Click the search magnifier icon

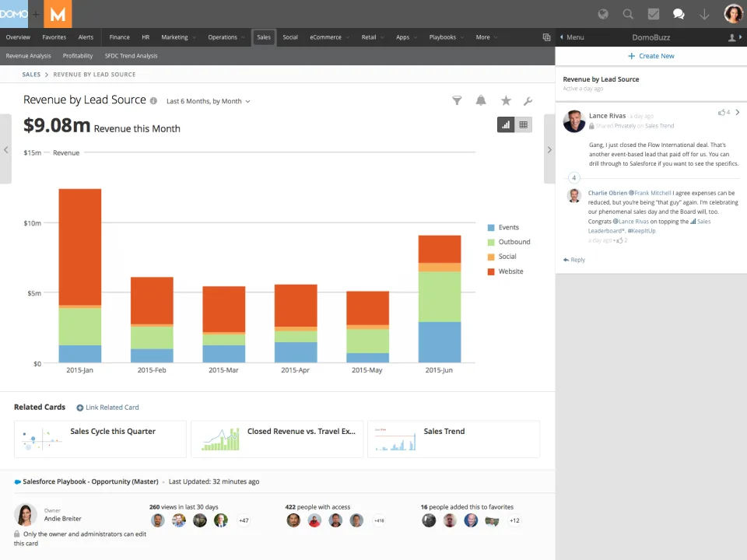click(629, 14)
